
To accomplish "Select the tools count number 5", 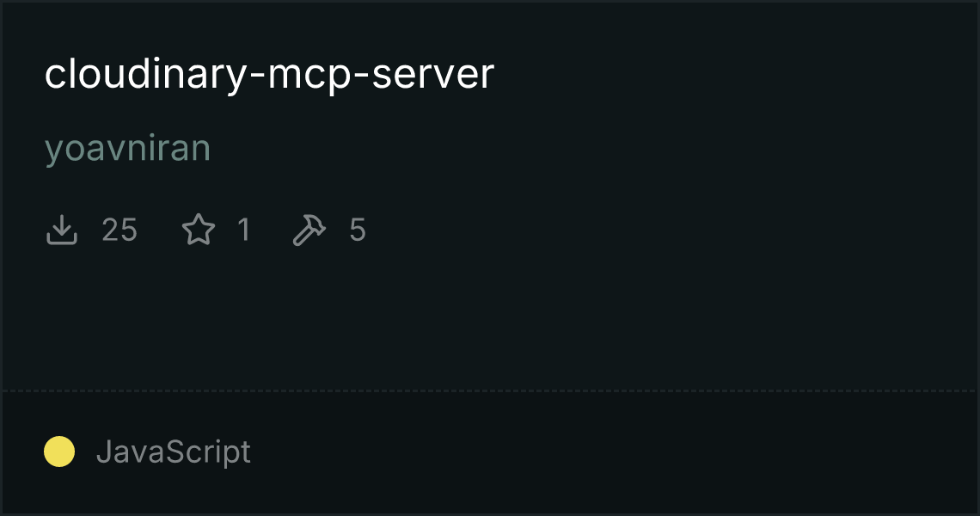I will click(x=358, y=230).
